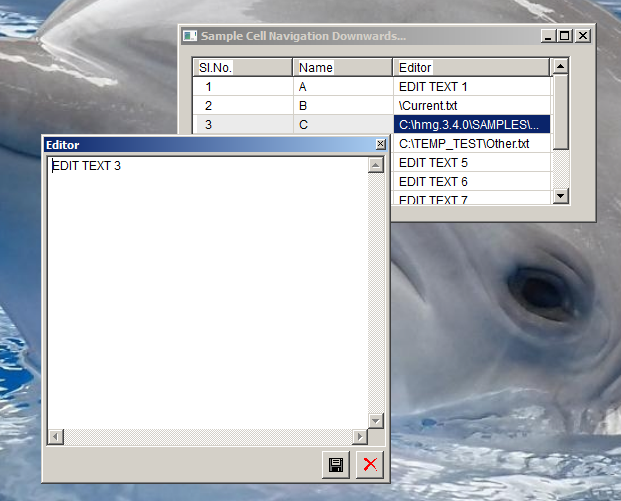This screenshot has width=621, height=501.
Task: Click the app icon in Sample Cell Navigation title bar
Action: pos(190,36)
